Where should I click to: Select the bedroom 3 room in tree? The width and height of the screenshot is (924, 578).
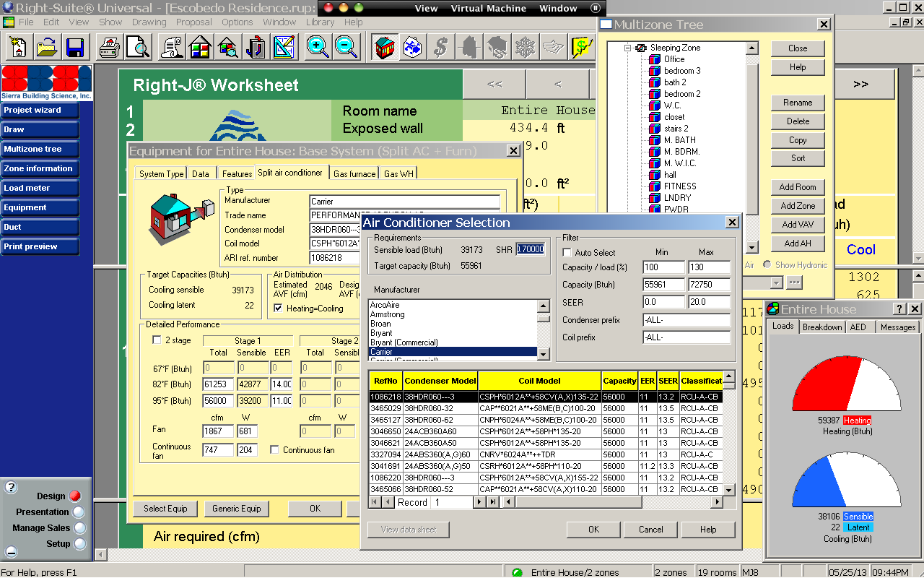pos(682,71)
